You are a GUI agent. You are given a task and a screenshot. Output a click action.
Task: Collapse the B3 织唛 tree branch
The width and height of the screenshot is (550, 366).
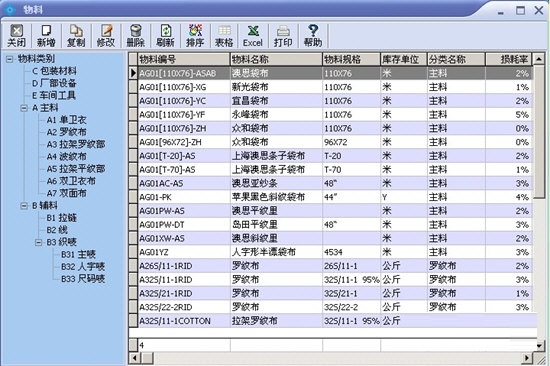[39, 242]
